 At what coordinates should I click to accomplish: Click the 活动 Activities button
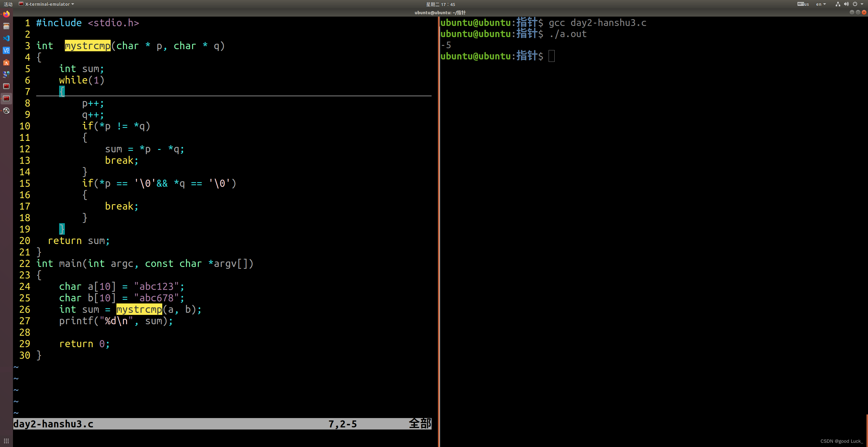[x=8, y=4]
